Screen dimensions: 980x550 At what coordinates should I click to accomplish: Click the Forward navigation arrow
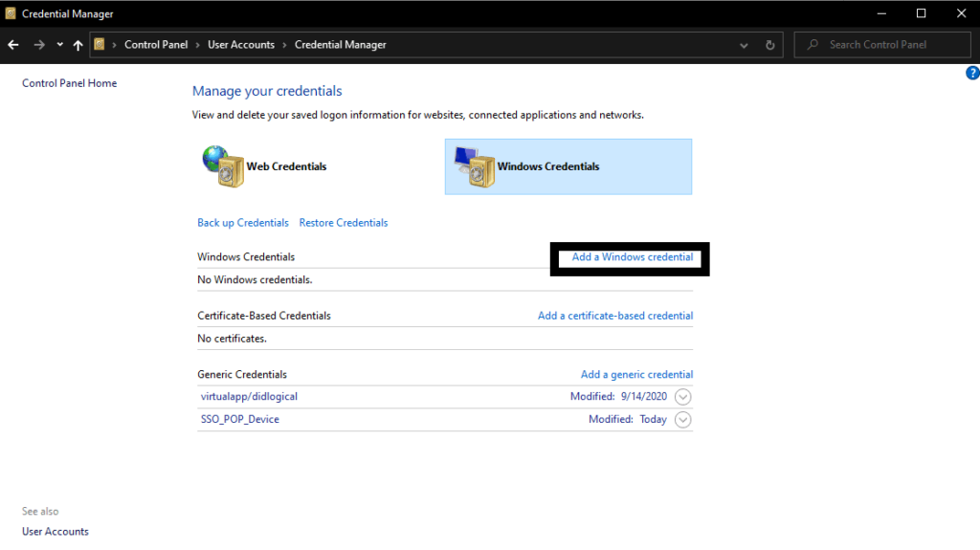39,45
